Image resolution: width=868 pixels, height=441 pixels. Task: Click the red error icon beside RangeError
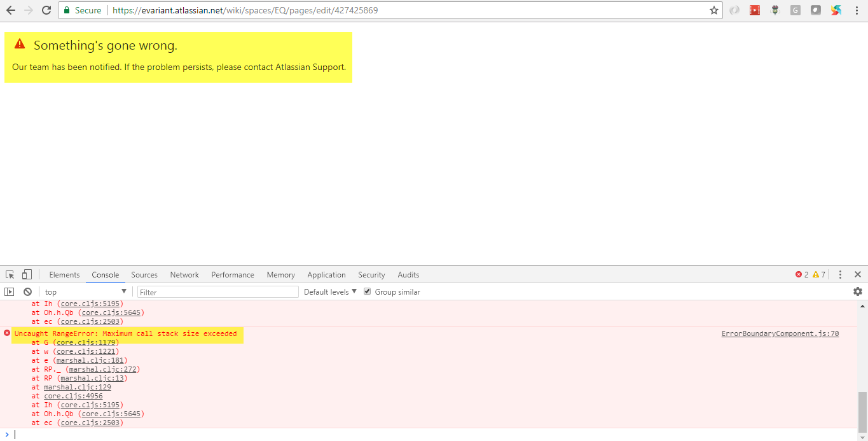(x=7, y=333)
